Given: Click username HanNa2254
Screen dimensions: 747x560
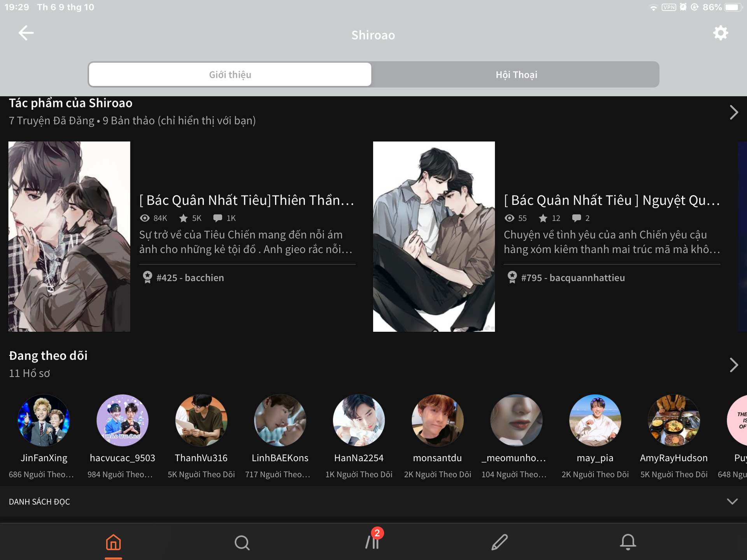Looking at the screenshot, I should pos(359,458).
